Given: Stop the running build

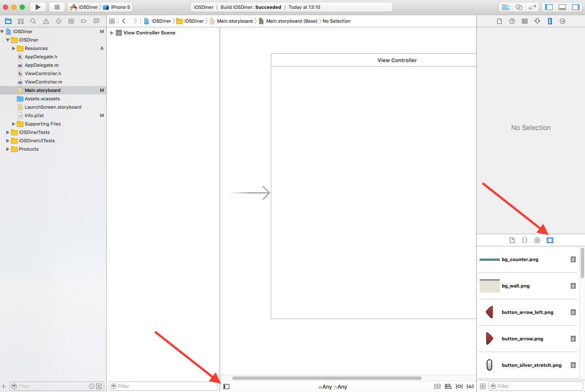Looking at the screenshot, I should pyautogui.click(x=57, y=7).
